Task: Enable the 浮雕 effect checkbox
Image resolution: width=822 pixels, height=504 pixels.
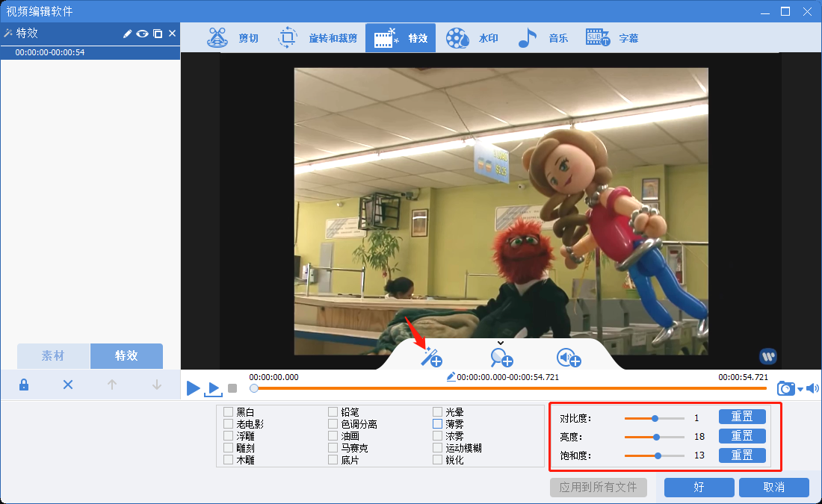Action: tap(228, 436)
